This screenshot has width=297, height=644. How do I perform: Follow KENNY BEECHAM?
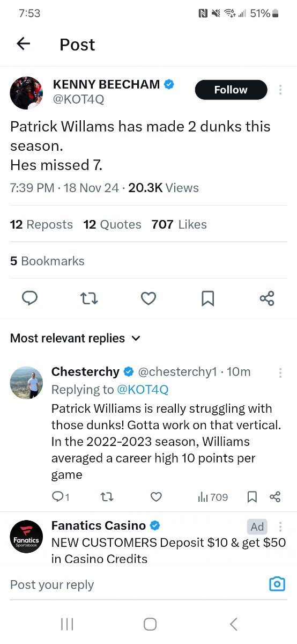(x=231, y=90)
